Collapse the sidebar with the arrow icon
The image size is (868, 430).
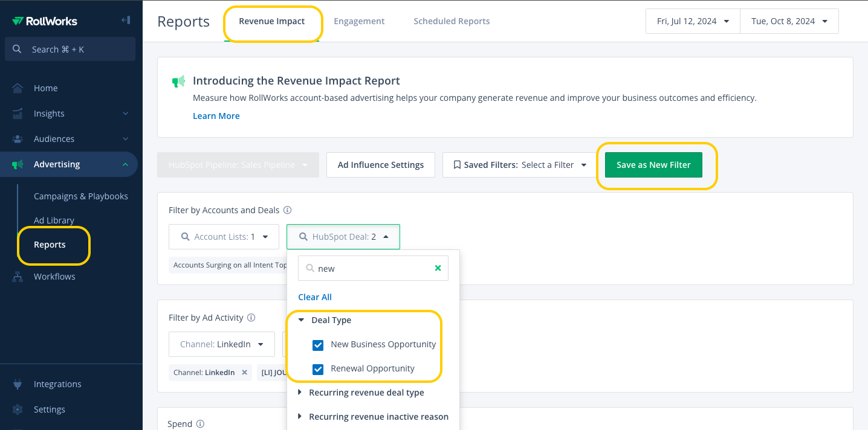[126, 21]
